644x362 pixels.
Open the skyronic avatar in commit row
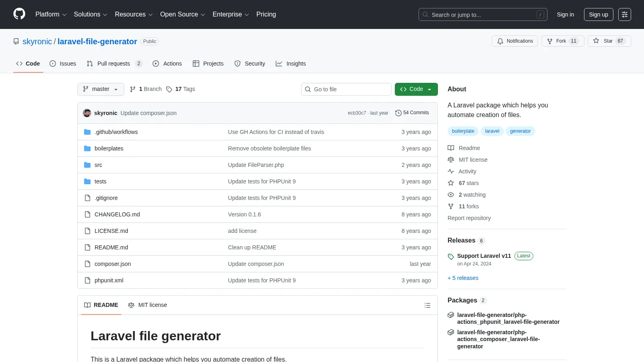coord(87,113)
